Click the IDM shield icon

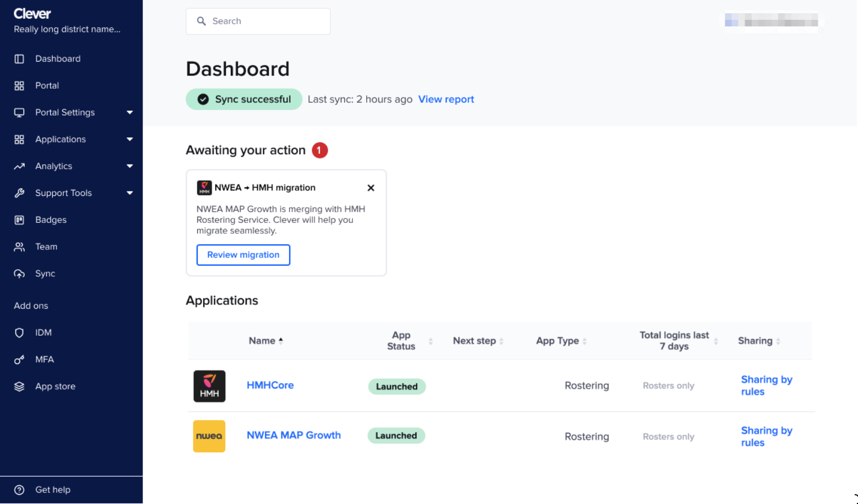pos(19,333)
